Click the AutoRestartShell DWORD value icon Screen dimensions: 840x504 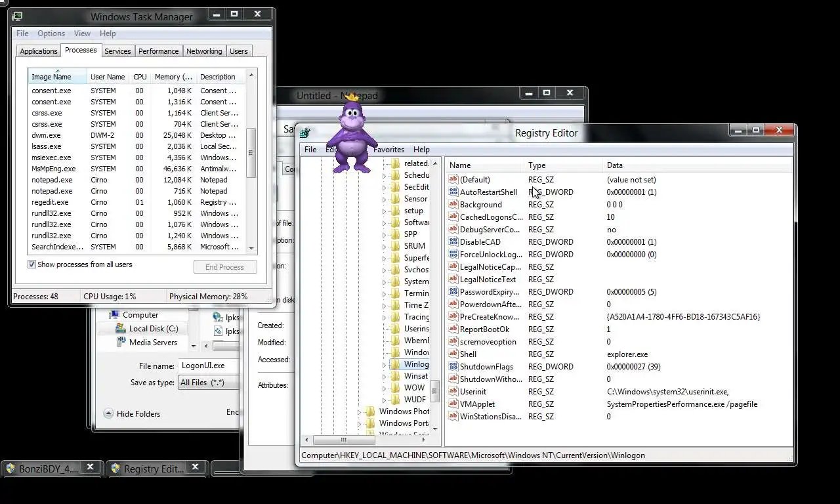(x=453, y=192)
